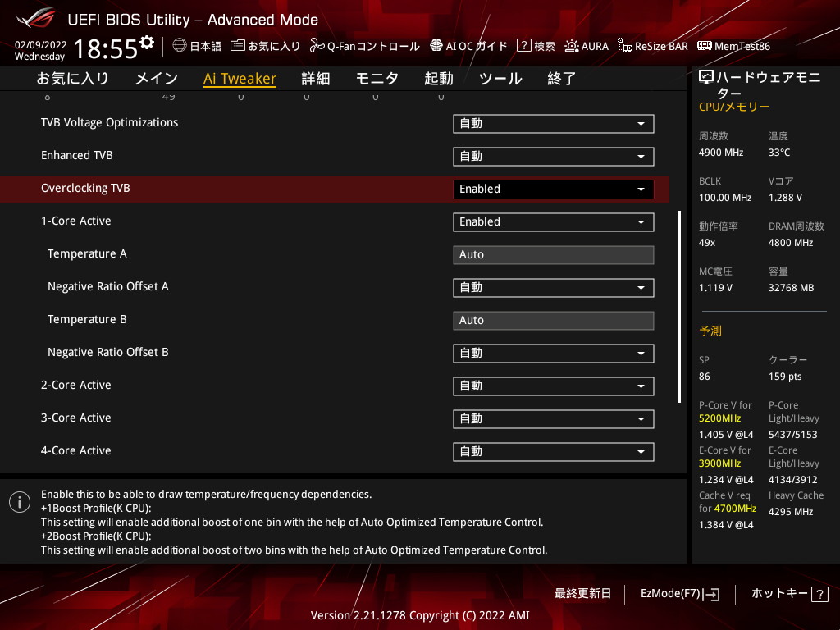The width and height of the screenshot is (840, 630).
Task: Open the モニタ tab
Action: click(x=377, y=79)
